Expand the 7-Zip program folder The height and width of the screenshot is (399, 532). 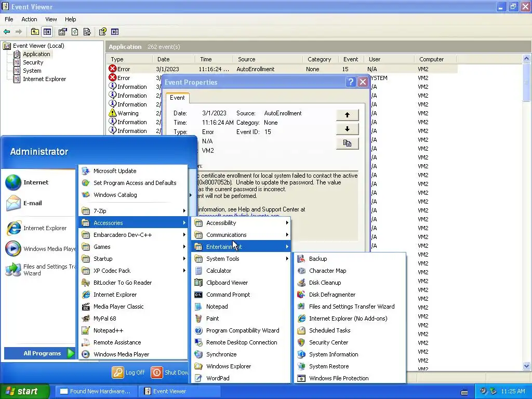[133, 211]
